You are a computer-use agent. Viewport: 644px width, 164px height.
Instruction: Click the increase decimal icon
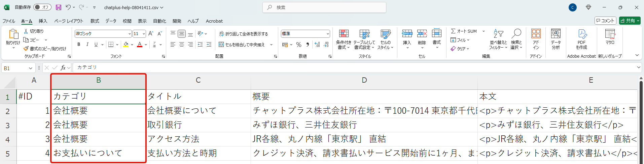click(317, 45)
